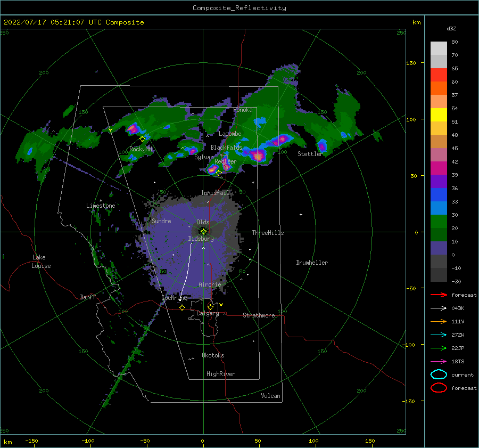
Task: Choose the cyan 27ZW arrow icon
Action: click(x=439, y=335)
